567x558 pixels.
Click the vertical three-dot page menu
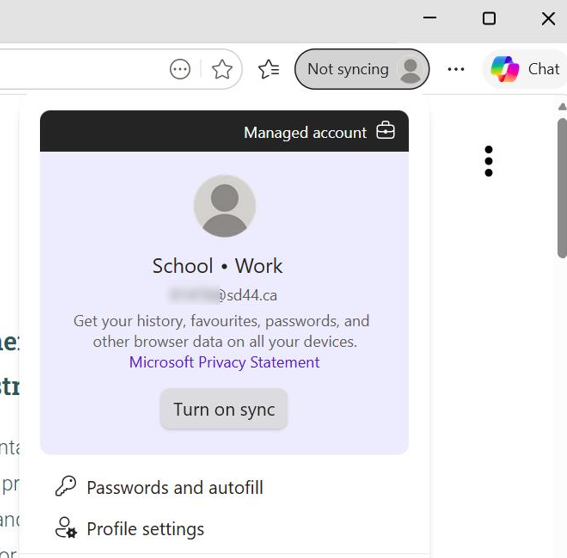coord(489,161)
